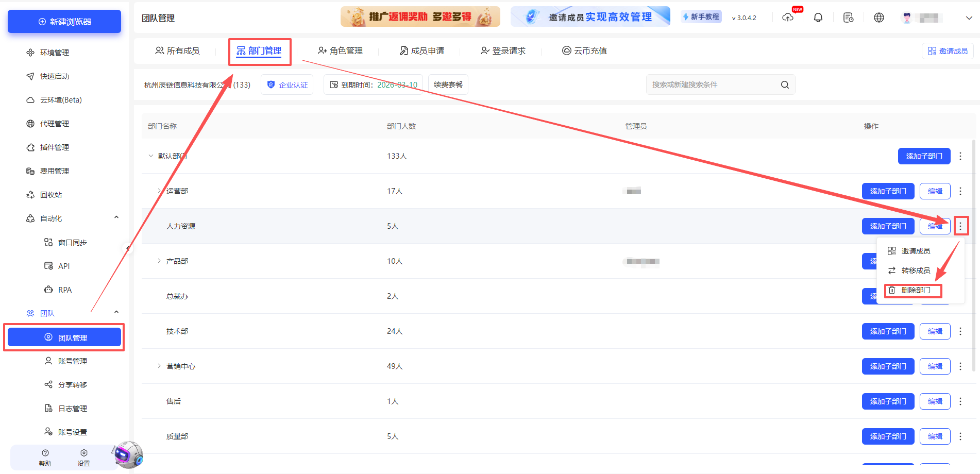This screenshot has width=980, height=474.
Task: Open the 代理管理 proxy management icon
Action: pos(53,123)
